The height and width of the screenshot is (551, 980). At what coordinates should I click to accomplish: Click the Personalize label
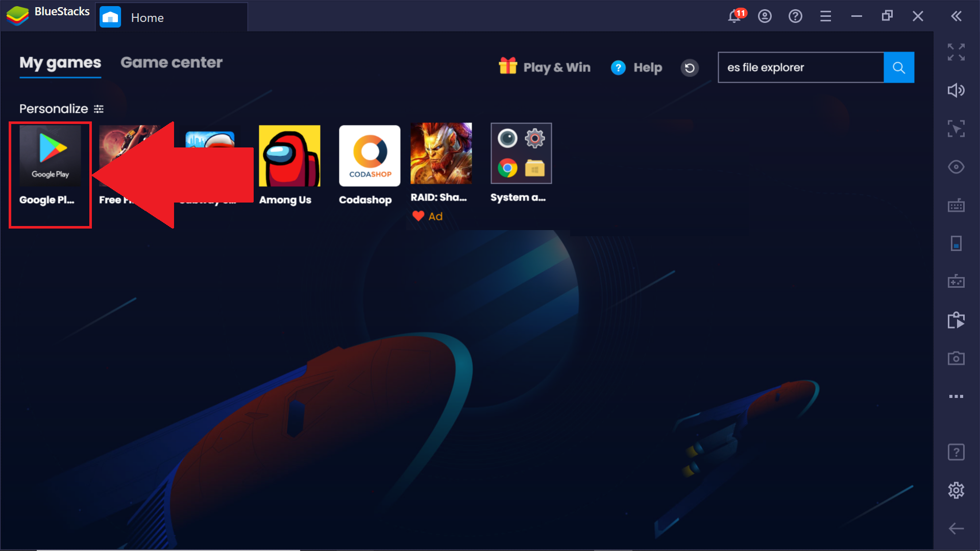click(x=54, y=109)
